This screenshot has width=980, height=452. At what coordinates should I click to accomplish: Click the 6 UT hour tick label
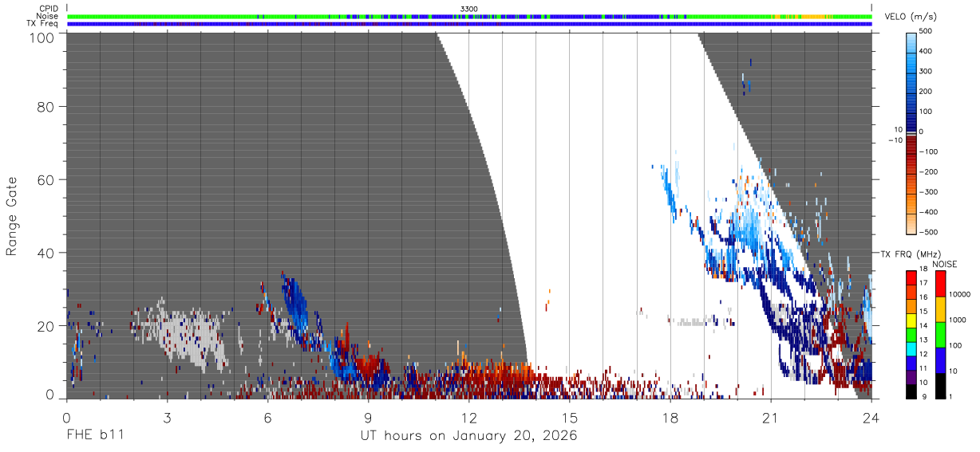267,418
